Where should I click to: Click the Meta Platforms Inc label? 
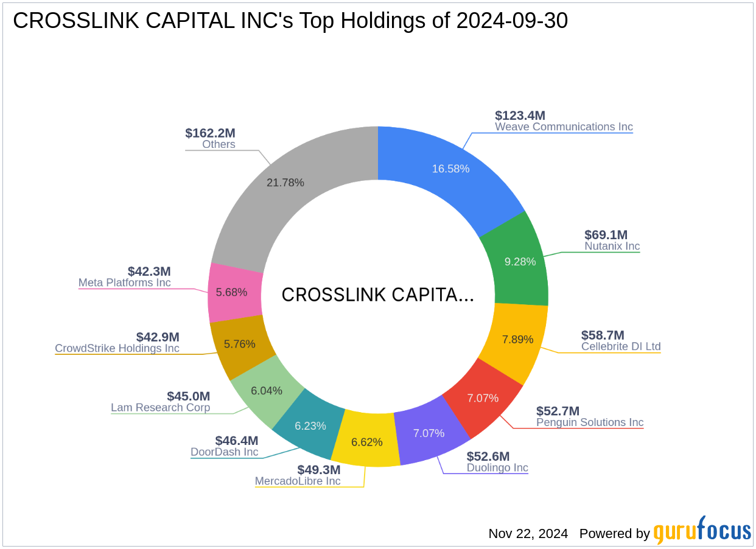125,283
